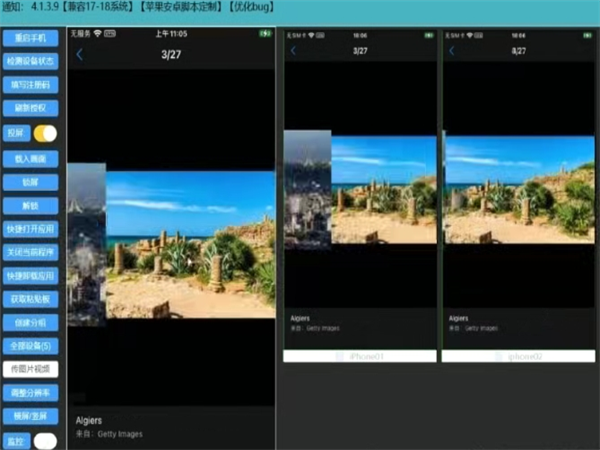Select the iPhone01 device label
Image resolution: width=600 pixels, height=450 pixels.
[360, 356]
